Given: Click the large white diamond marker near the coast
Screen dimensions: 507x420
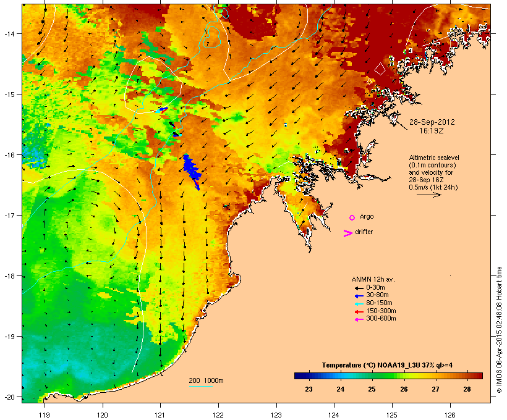Looking at the screenshot, I should [380, 69].
